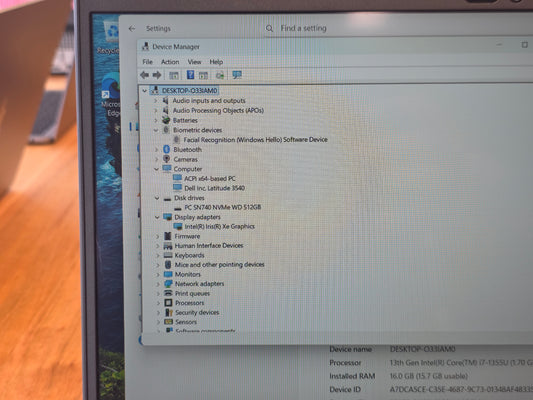Click the Device ID value in Settings

click(461, 389)
